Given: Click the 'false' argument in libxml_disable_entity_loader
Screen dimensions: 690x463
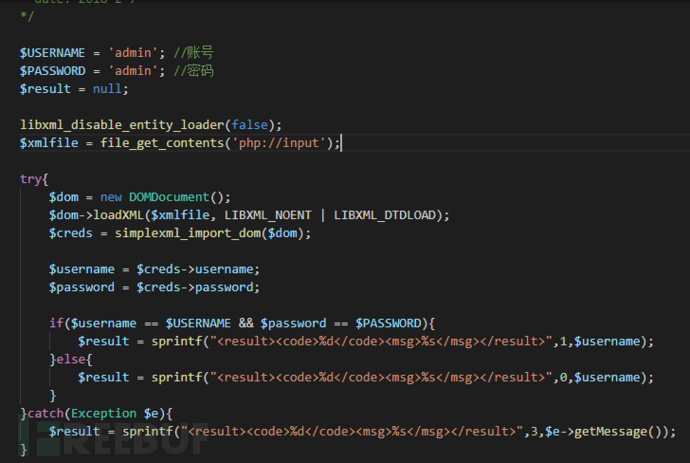Looking at the screenshot, I should click(x=250, y=125).
